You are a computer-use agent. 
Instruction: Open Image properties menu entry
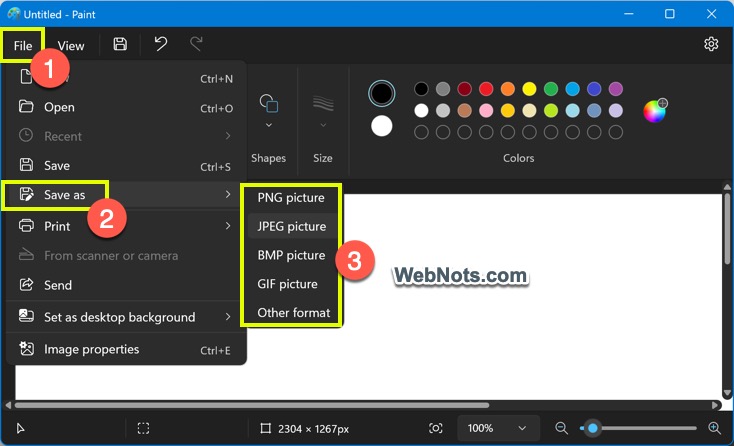click(126, 349)
